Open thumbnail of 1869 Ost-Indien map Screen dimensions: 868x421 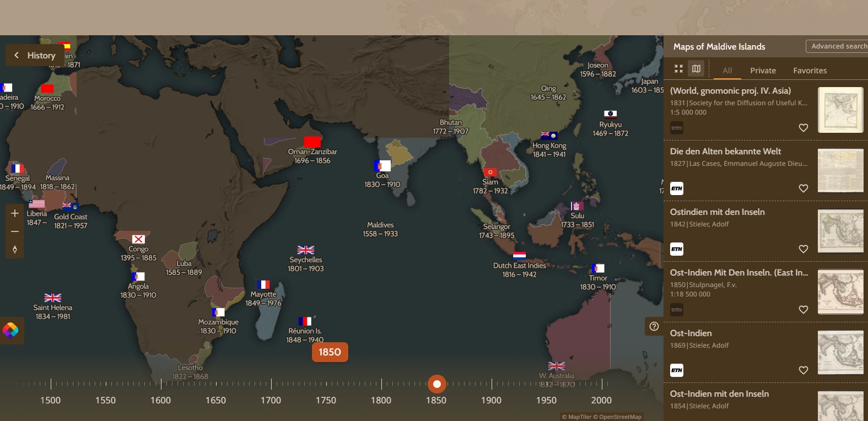coord(840,352)
